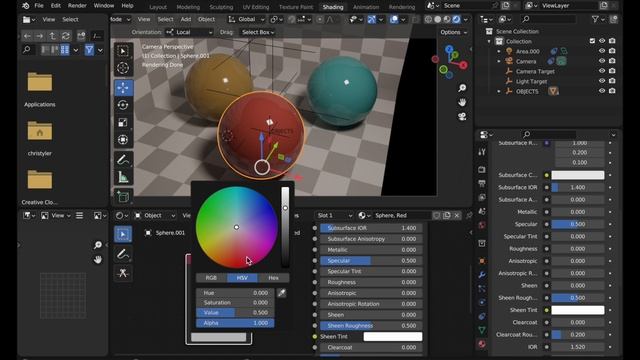
Task: Select the Select Box tool in viewport toolbar
Action: click(x=123, y=51)
